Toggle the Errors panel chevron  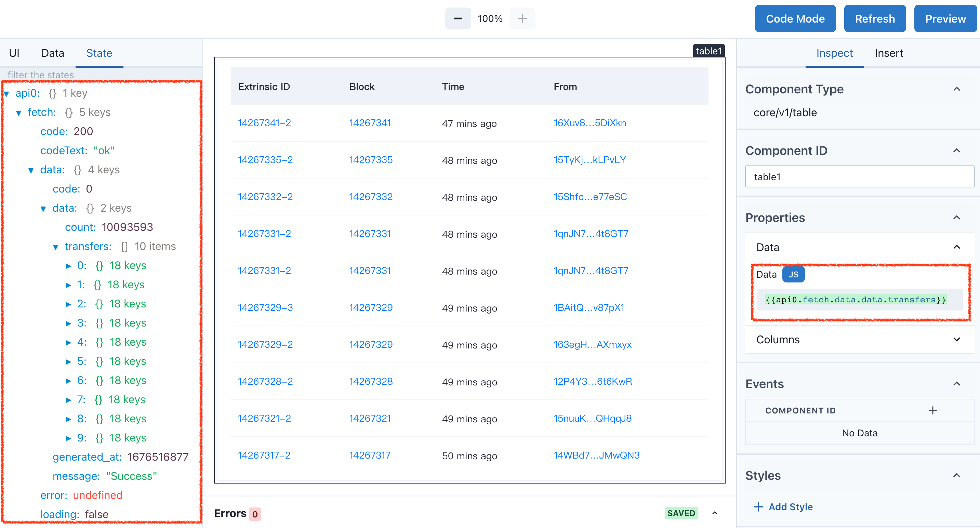point(714,513)
